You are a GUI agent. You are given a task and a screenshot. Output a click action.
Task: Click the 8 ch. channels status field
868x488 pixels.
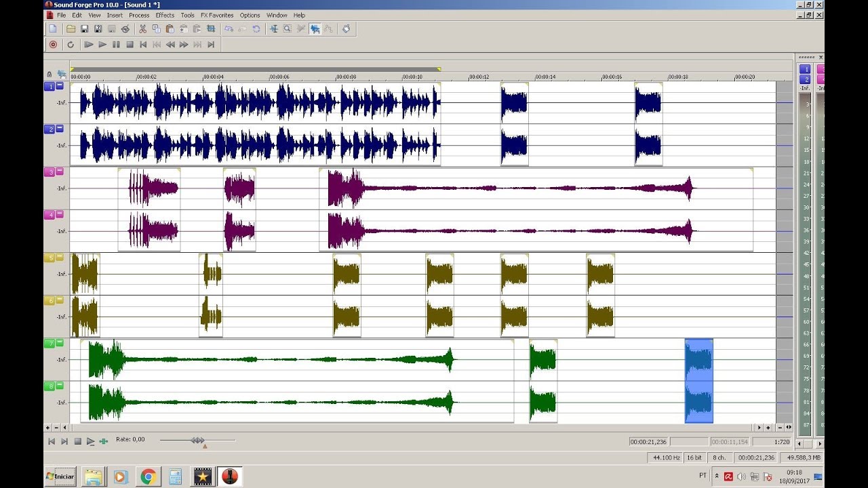point(720,457)
